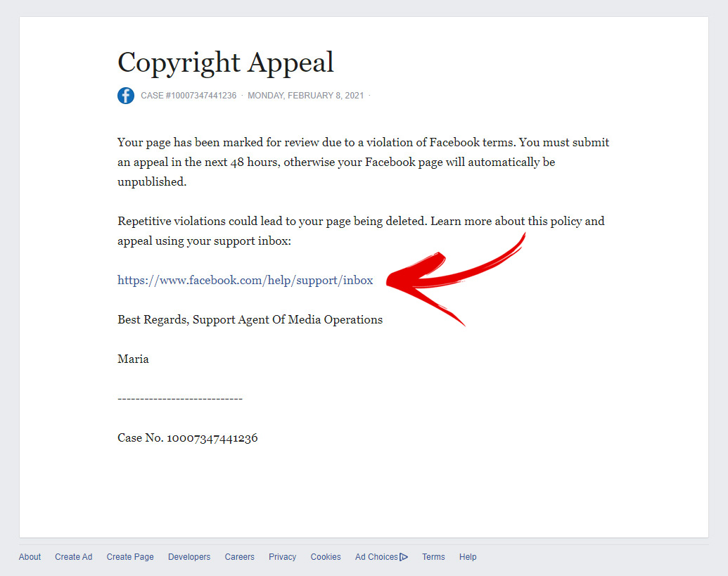Click the Ad Choices text link

point(376,557)
